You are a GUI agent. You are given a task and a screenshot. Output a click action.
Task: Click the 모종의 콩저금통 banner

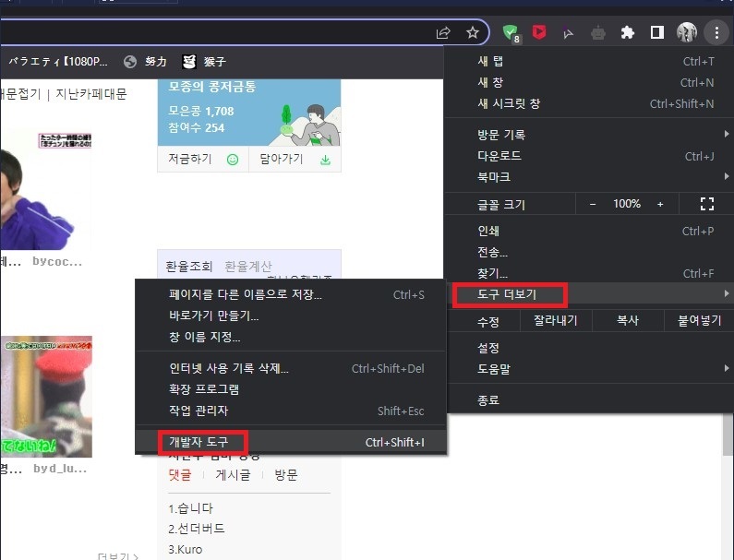[x=249, y=113]
